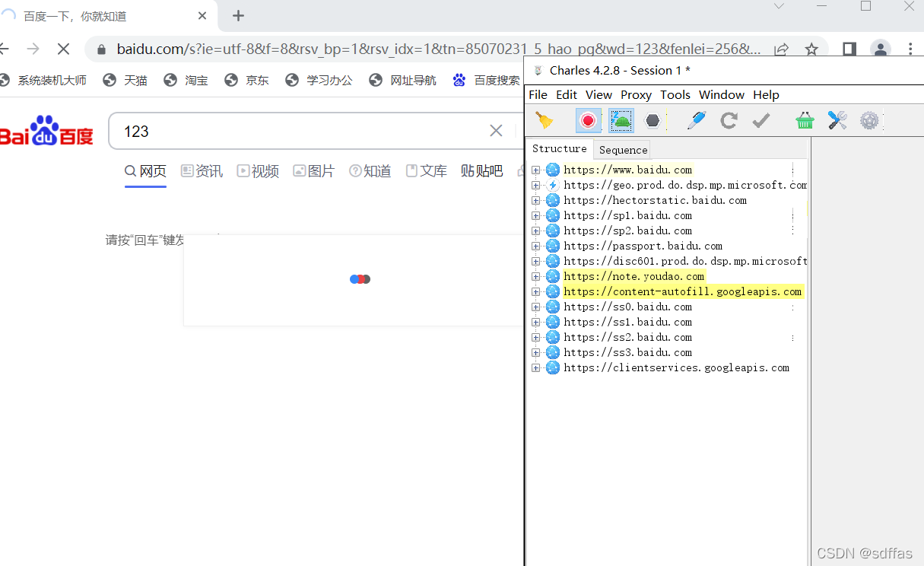
Task: Click globe icon of www.baidu.com row
Action: [x=553, y=170]
